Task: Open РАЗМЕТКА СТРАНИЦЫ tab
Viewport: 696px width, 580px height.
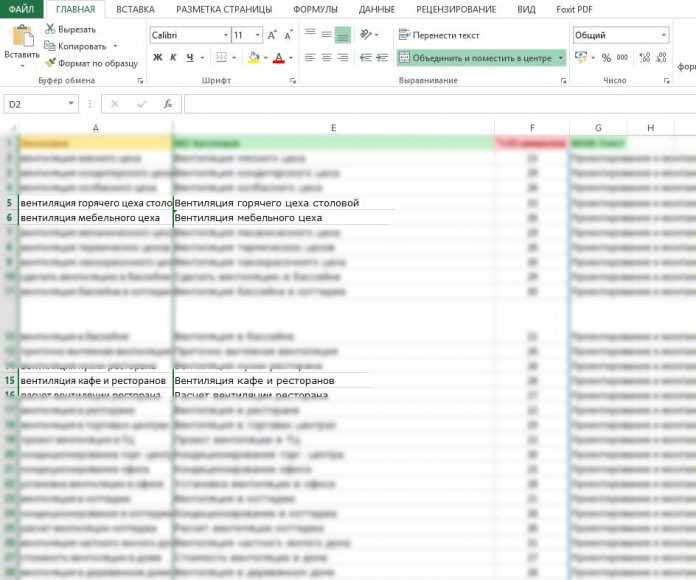Action: 224,9
